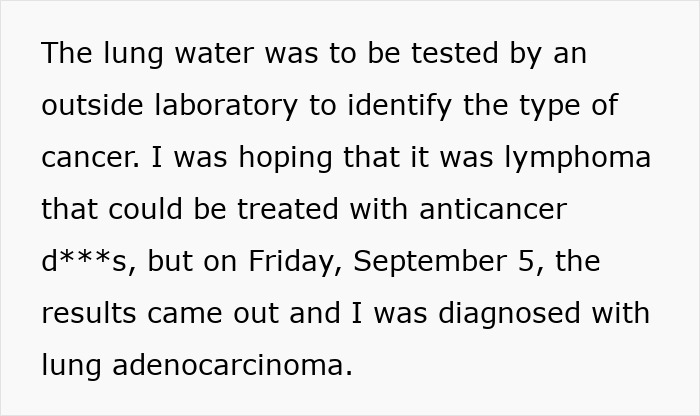Click the word 'identify' in the second line
Image resolution: width=700 pixels, height=416 pixels.
pos(400,106)
